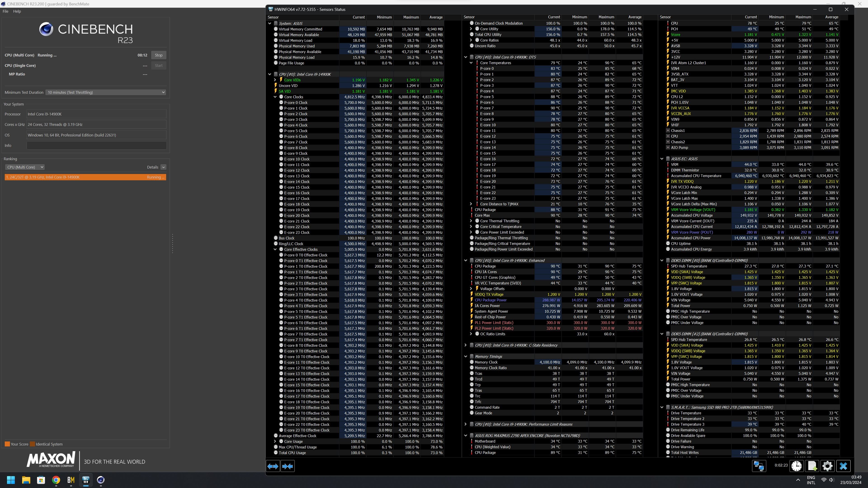Click the Single Core Start button
Screen dimensions: 868x488
coord(159,66)
